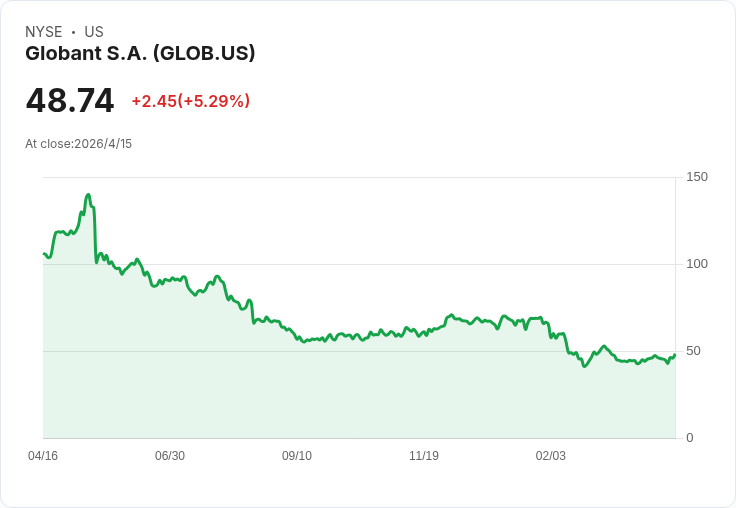Click the NYSE exchange label
This screenshot has height=508, width=736.
(43, 32)
